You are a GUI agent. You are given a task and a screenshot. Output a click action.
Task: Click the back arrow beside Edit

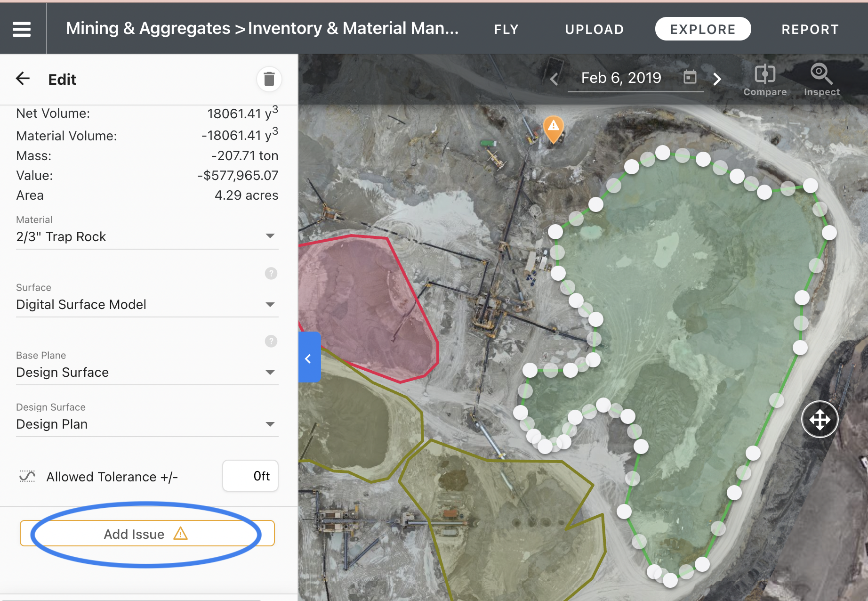point(23,79)
